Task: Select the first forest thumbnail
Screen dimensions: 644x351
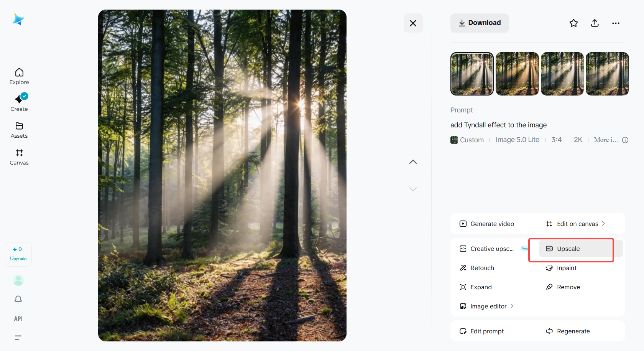Action: tap(472, 74)
